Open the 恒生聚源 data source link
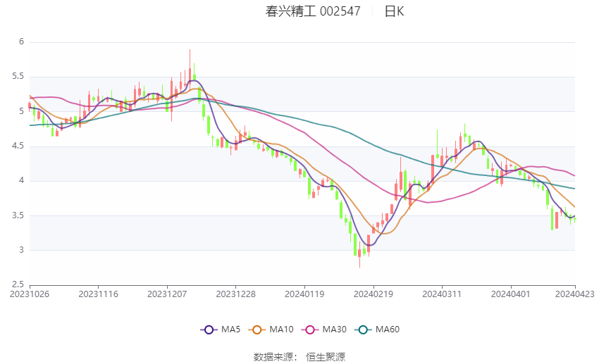The width and height of the screenshot is (599, 364). [x=326, y=356]
